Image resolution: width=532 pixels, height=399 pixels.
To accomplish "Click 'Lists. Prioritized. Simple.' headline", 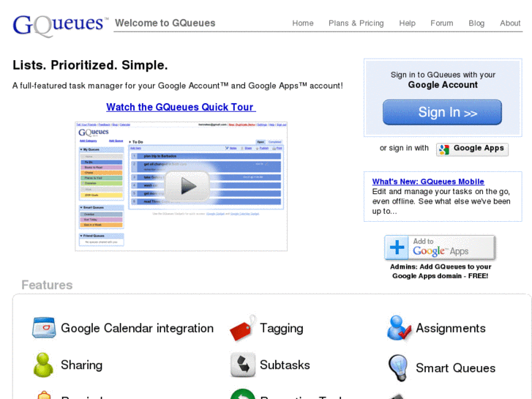I will coord(90,65).
